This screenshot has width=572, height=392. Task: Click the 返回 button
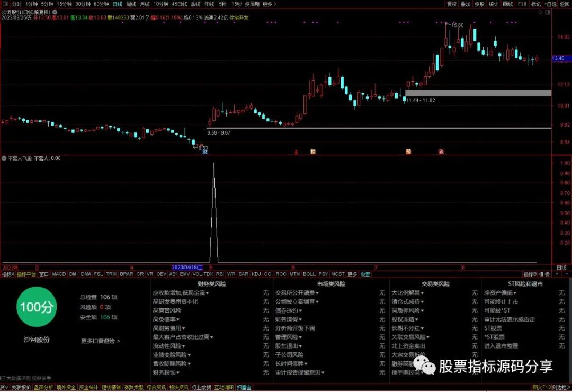[x=565, y=4]
